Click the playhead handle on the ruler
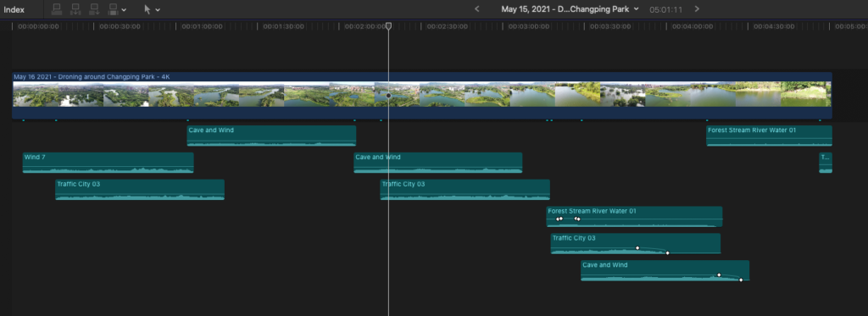Screen dimensions: 868x316 coord(388,26)
